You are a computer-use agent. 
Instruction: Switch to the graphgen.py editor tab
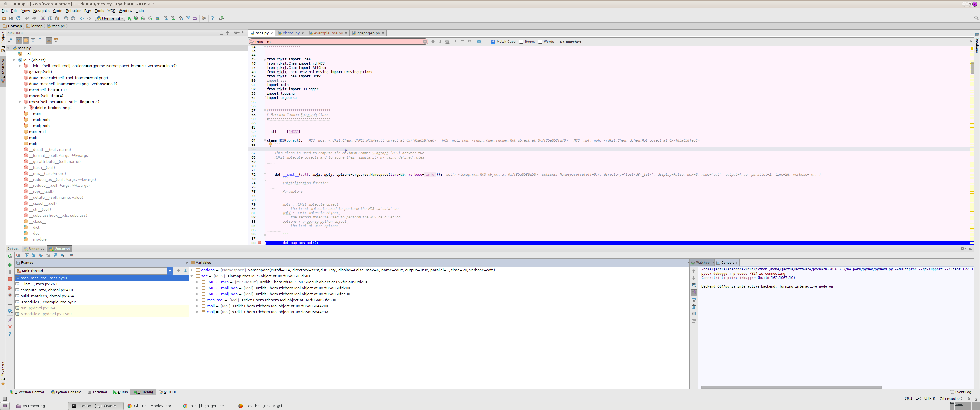(368, 33)
